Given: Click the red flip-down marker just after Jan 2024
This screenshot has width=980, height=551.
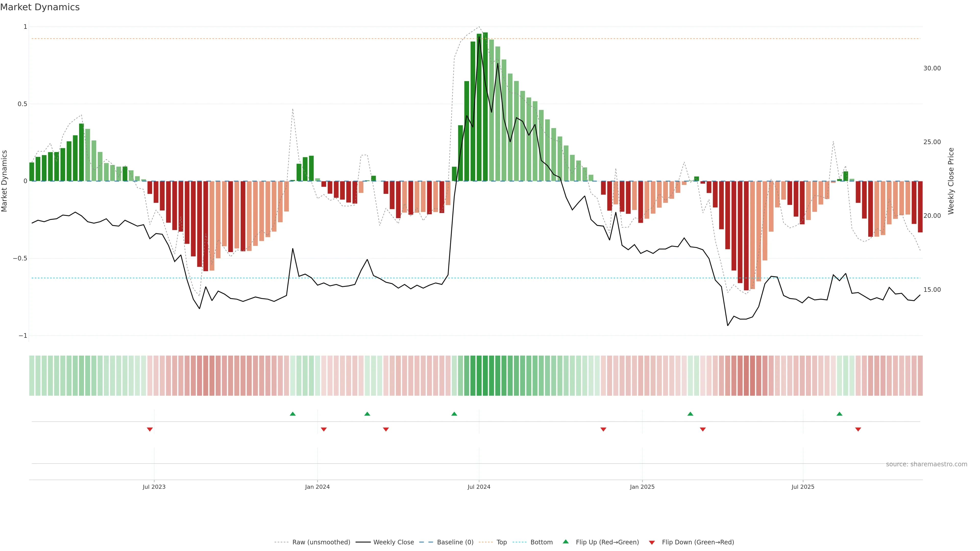Looking at the screenshot, I should [x=324, y=429].
